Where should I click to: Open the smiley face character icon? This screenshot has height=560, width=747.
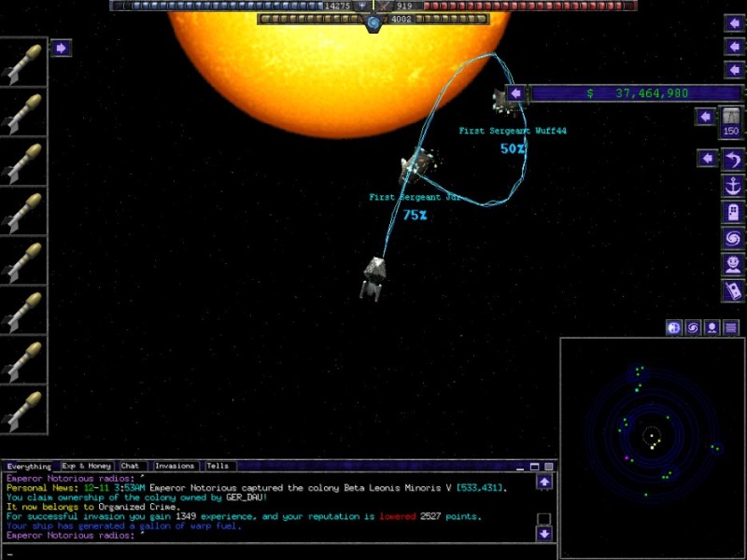(x=733, y=264)
